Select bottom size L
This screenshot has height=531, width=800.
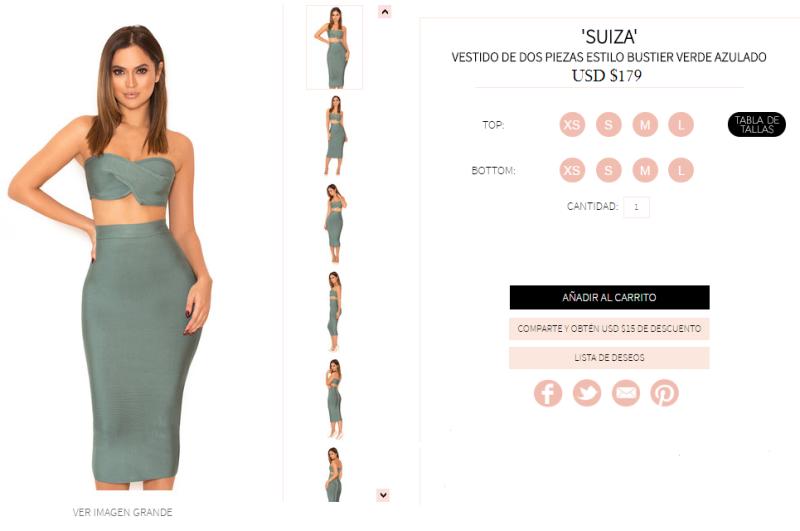[681, 170]
